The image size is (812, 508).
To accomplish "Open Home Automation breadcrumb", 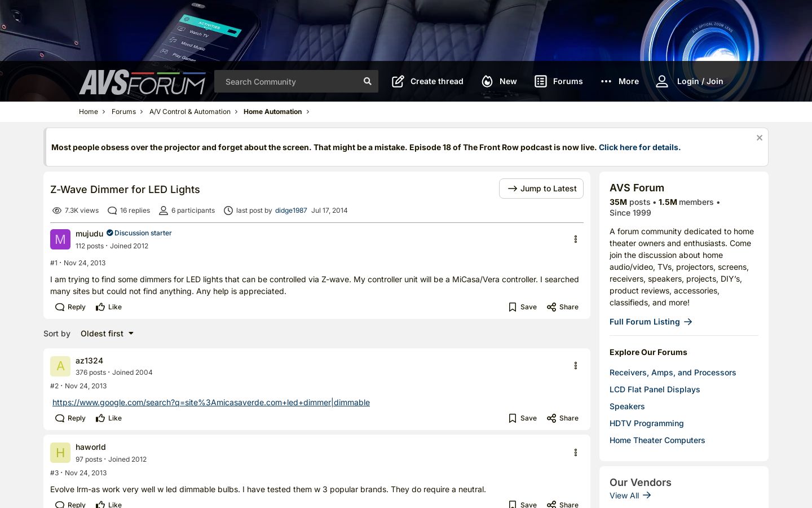I will point(272,112).
